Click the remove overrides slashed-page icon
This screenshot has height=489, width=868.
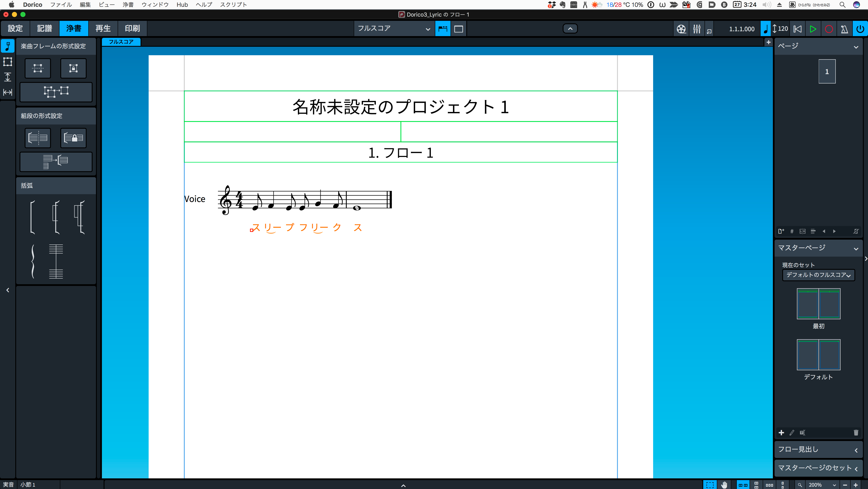tap(856, 231)
